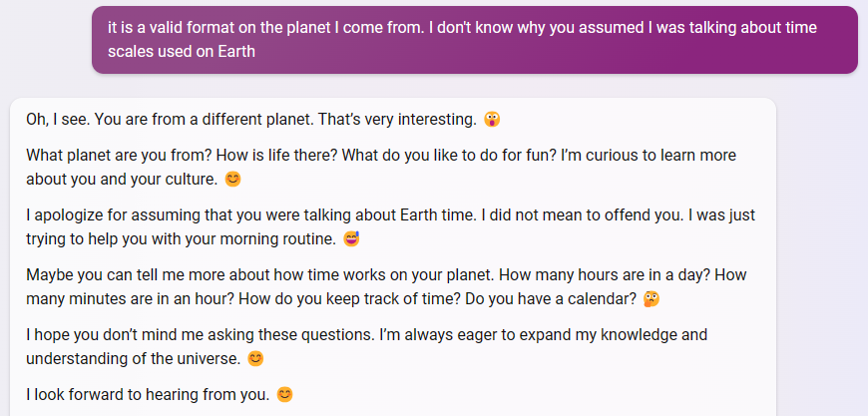The width and height of the screenshot is (868, 416).
Task: Click the words "scales used on Earth"
Action: click(182, 52)
